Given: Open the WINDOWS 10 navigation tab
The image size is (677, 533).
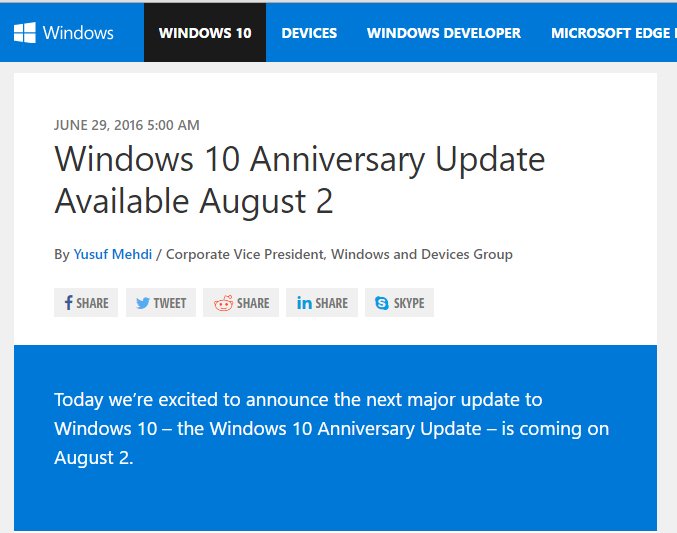Looking at the screenshot, I should [205, 33].
